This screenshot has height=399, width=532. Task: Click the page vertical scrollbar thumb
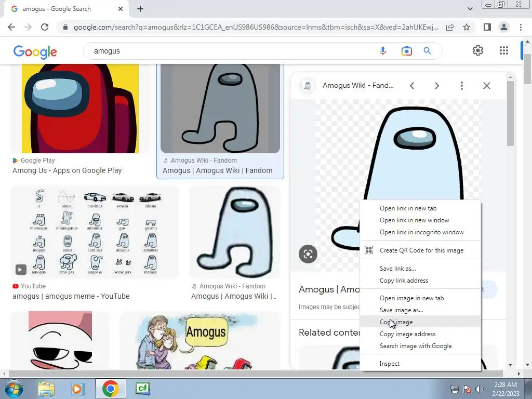tap(528, 69)
